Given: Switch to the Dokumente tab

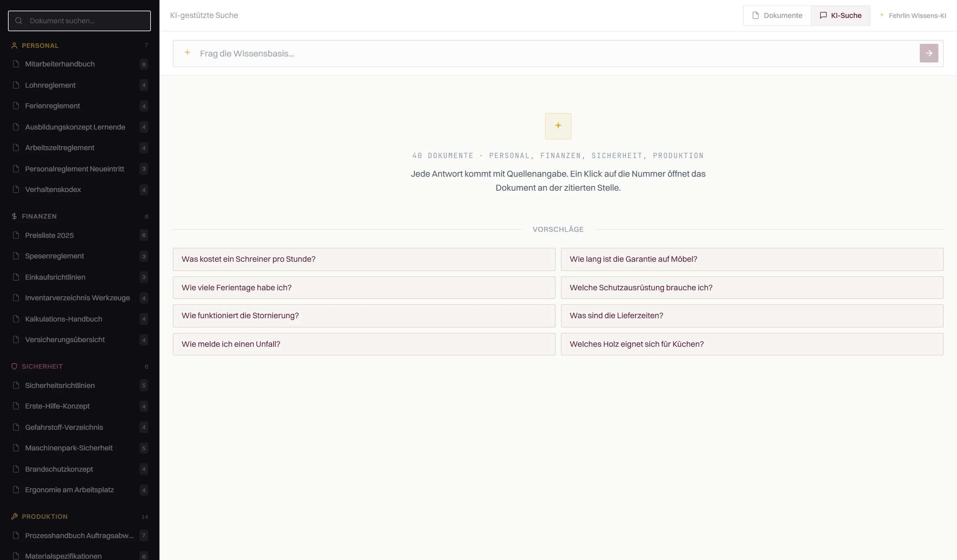Looking at the screenshot, I should point(777,16).
